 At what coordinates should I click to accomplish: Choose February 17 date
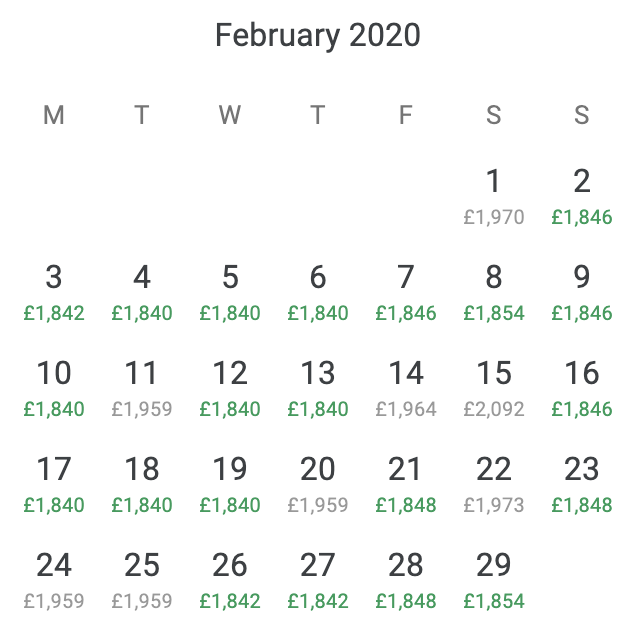(54, 484)
